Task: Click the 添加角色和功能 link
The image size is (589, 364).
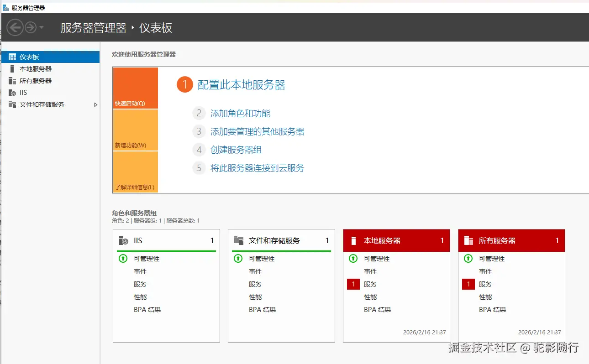Action: (x=240, y=114)
